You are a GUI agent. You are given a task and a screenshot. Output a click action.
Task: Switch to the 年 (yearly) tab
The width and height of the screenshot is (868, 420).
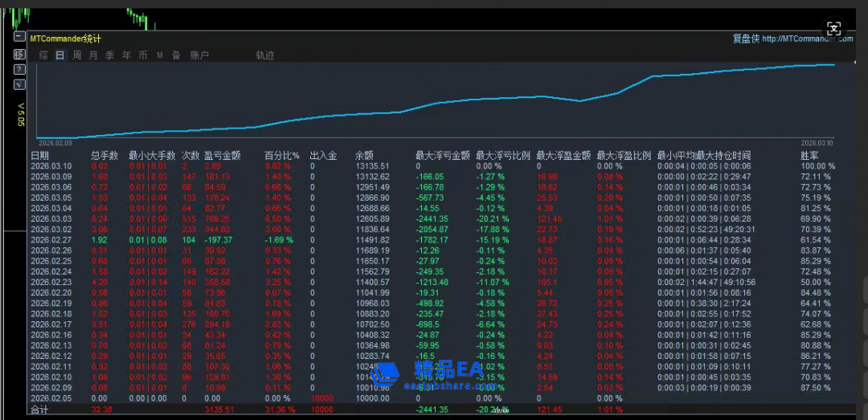tap(126, 55)
